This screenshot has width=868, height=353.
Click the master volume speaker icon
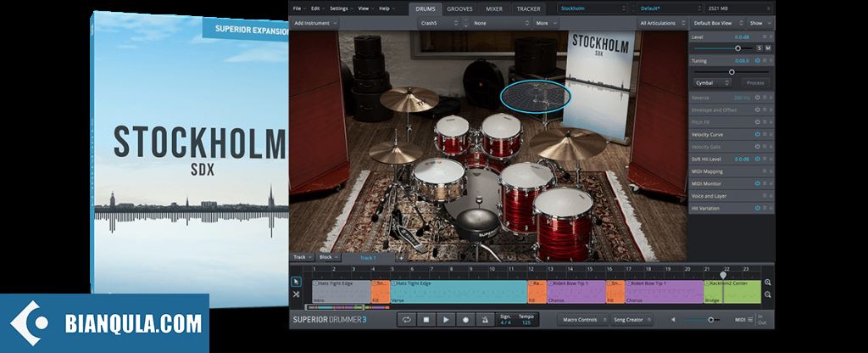[674, 320]
